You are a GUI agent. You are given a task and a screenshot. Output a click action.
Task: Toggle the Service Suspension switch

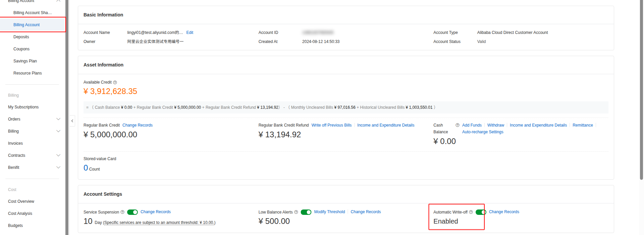pos(132,212)
